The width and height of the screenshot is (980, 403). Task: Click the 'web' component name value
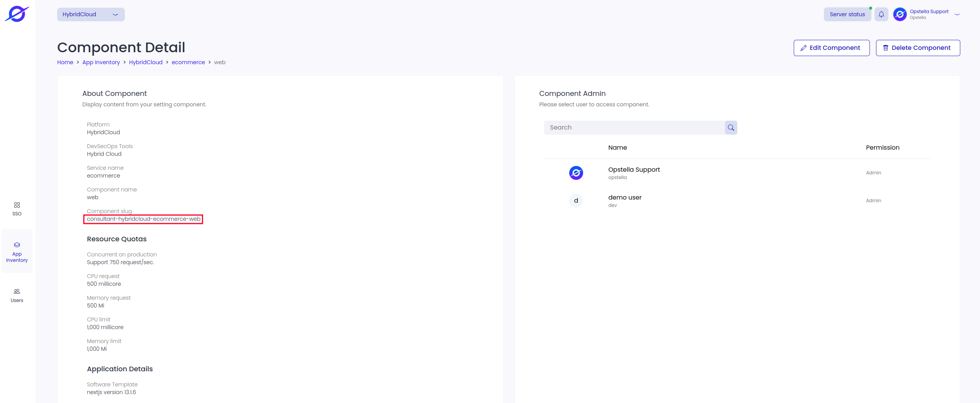coord(93,197)
